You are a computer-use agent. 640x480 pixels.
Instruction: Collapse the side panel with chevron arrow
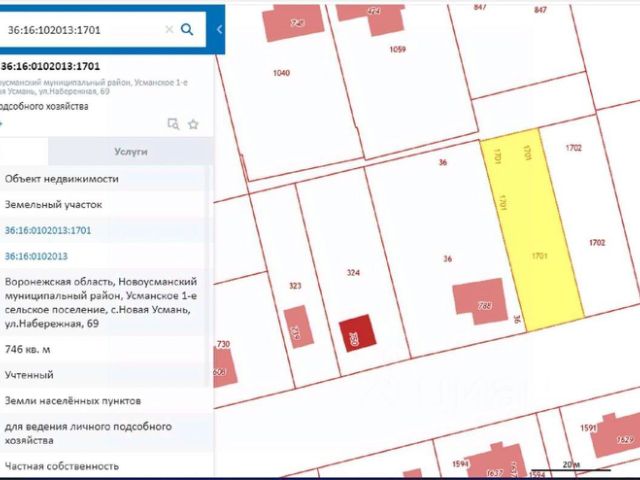[x=219, y=29]
